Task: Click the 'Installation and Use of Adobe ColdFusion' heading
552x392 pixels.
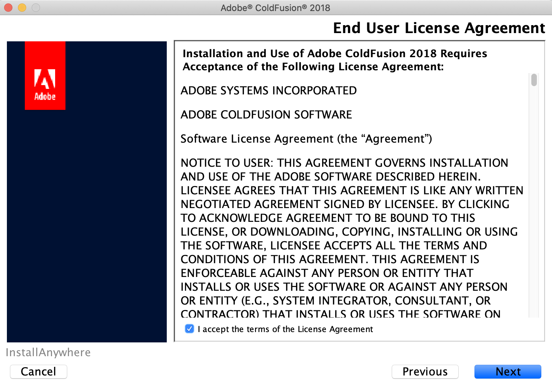Action: (335, 60)
